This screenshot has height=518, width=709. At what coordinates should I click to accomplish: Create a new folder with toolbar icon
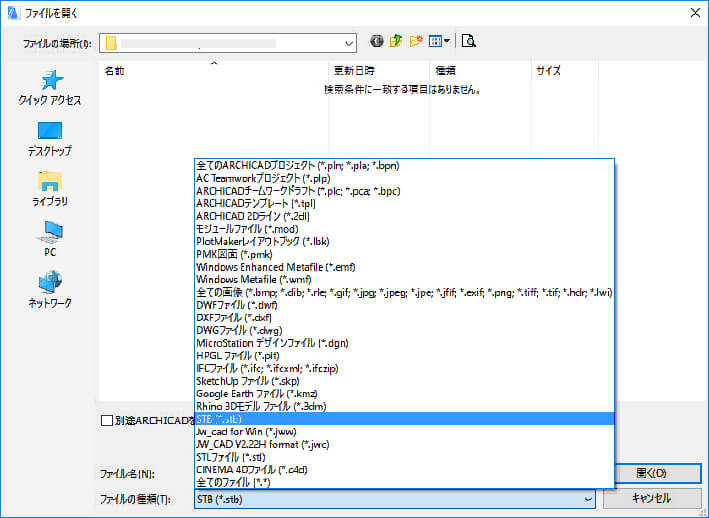coord(416,41)
